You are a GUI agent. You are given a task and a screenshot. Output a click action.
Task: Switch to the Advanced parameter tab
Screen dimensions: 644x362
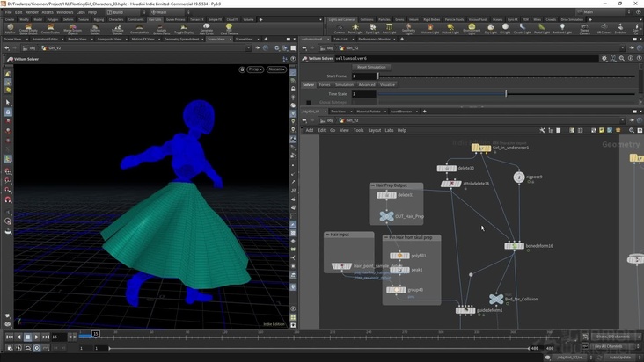366,85
